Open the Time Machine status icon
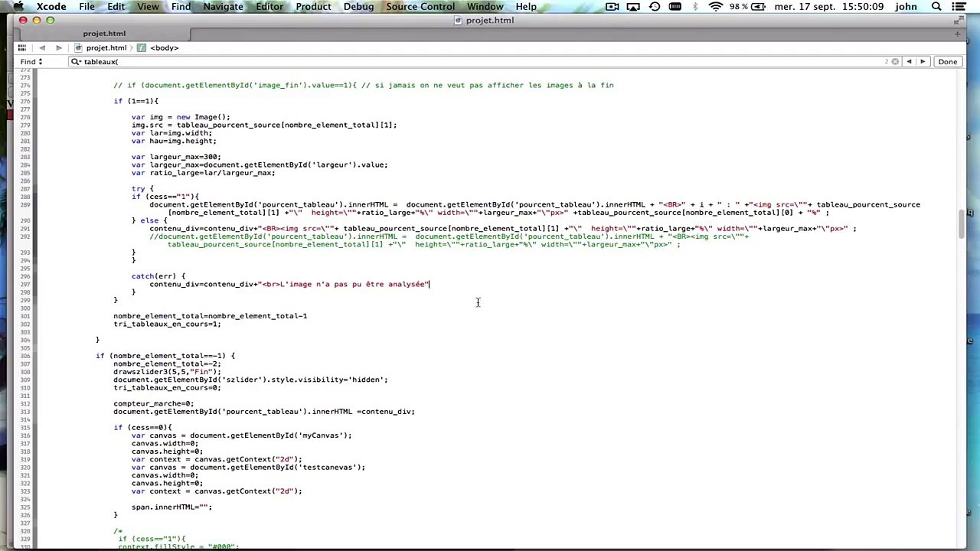 click(655, 7)
